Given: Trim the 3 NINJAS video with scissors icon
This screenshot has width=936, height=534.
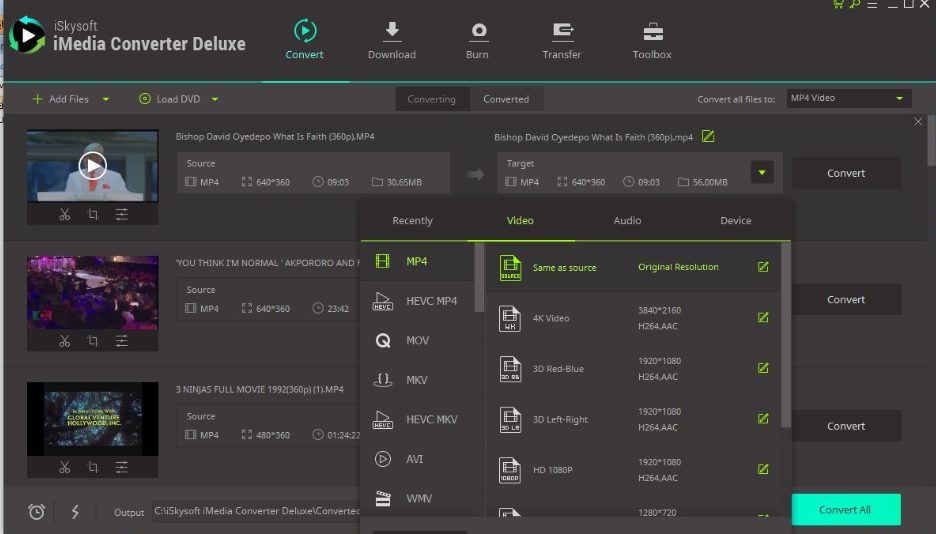Looking at the screenshot, I should [64, 467].
